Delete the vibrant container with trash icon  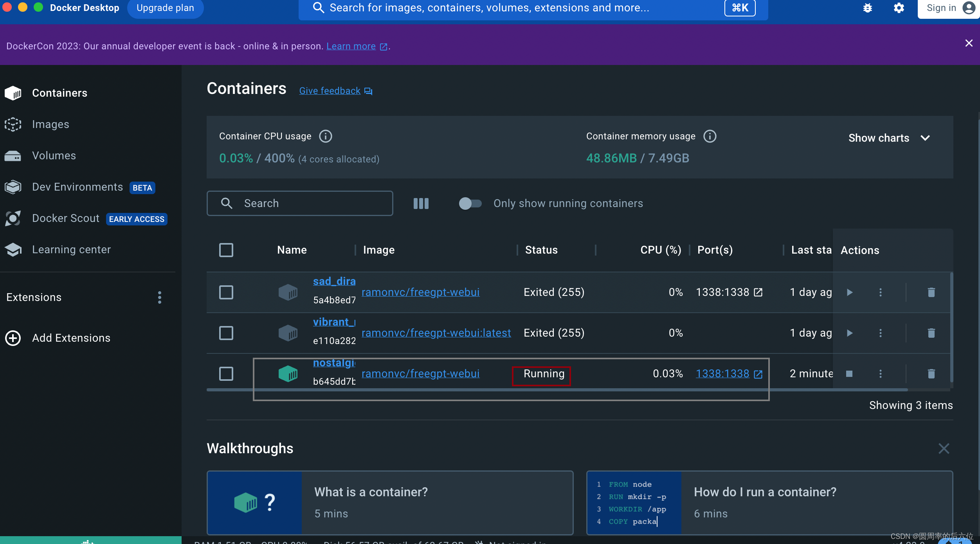tap(931, 333)
